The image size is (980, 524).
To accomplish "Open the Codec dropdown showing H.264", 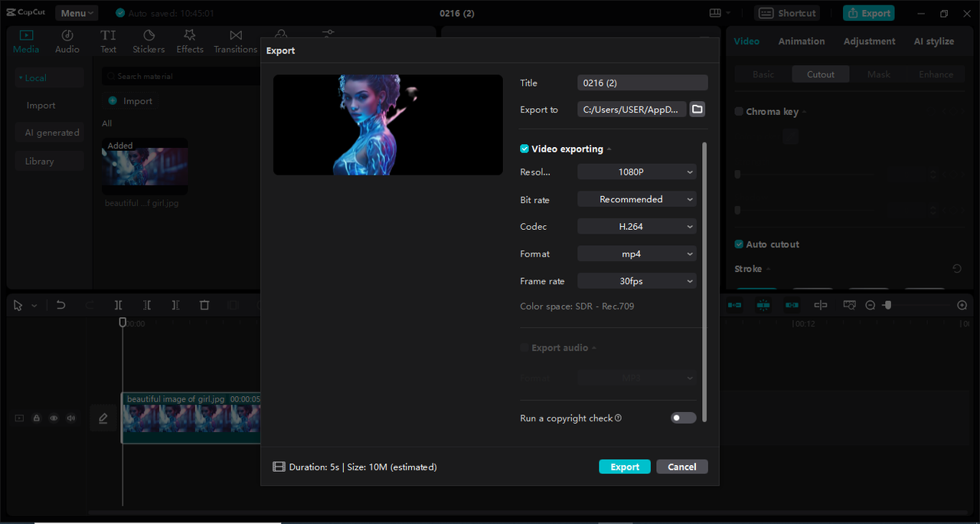I will click(x=637, y=227).
